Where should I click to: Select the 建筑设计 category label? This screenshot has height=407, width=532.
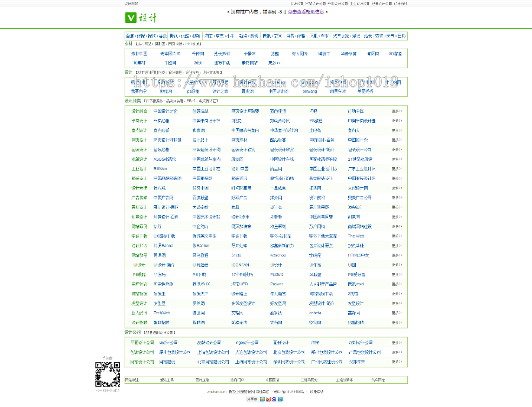pyautogui.click(x=139, y=159)
